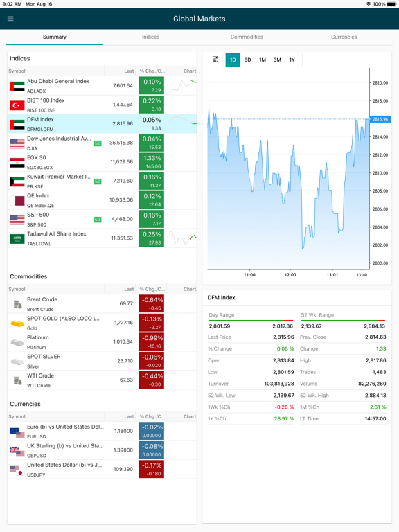Select UK Sterling vs United States row
This screenshot has height=532, width=399.
[102, 450]
